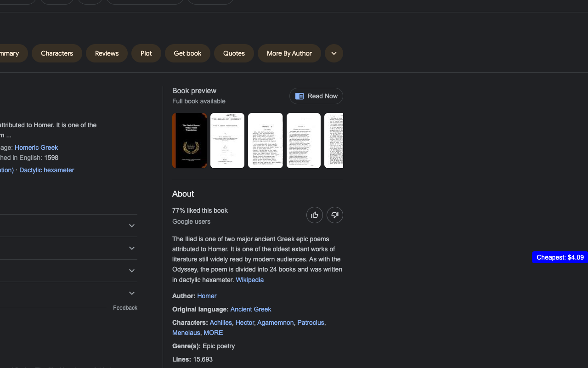This screenshot has height=368, width=588.
Task: Click the Read Now button
Action: (316, 96)
